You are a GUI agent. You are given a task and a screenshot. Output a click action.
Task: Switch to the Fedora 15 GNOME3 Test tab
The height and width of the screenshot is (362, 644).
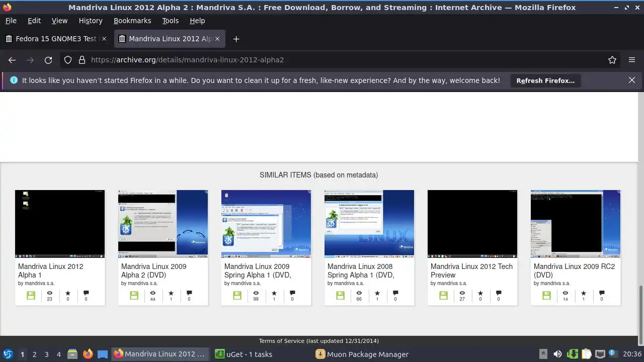pyautogui.click(x=56, y=39)
